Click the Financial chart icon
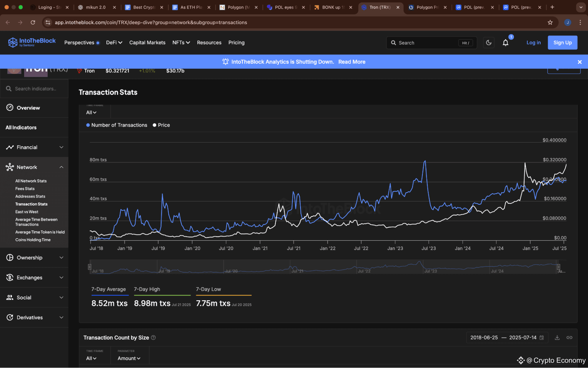 tap(10, 147)
